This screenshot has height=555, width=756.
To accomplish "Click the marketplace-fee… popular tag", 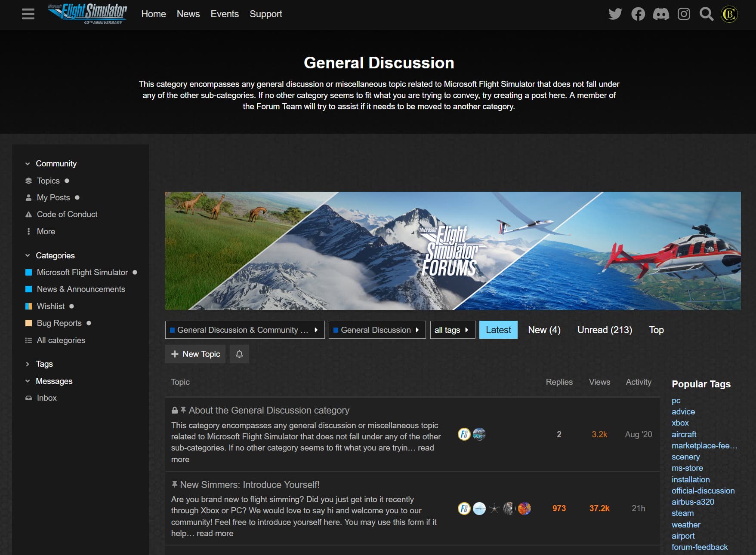I will 704,445.
